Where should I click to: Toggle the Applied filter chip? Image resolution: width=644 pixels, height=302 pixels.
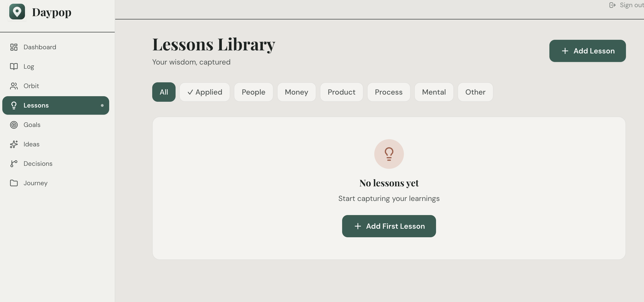(x=204, y=92)
